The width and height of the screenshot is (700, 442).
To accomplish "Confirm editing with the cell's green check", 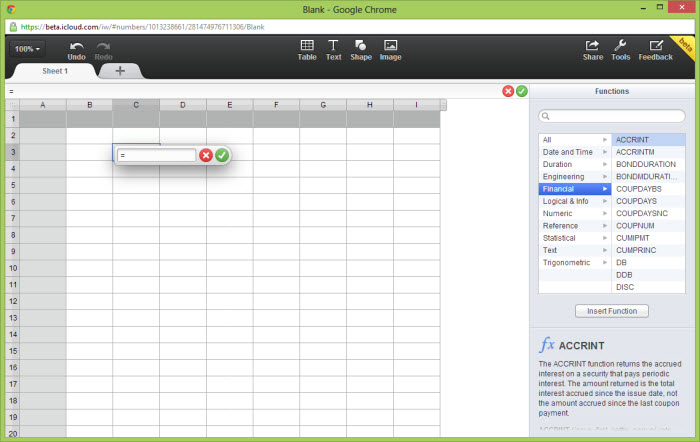I will point(222,155).
